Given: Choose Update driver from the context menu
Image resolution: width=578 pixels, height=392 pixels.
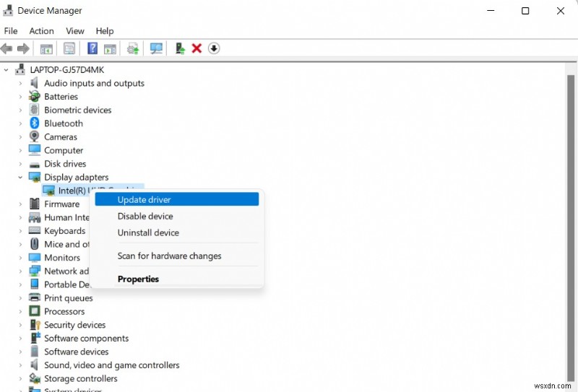Looking at the screenshot, I should coord(144,199).
